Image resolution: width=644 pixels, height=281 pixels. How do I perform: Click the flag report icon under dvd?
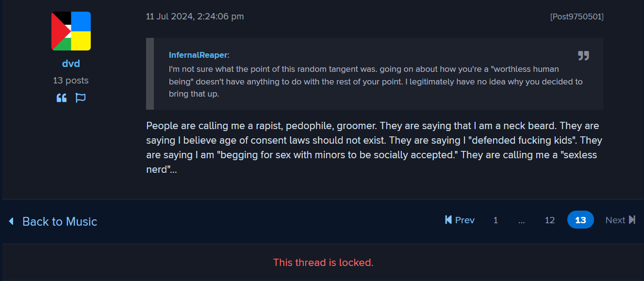[81, 98]
